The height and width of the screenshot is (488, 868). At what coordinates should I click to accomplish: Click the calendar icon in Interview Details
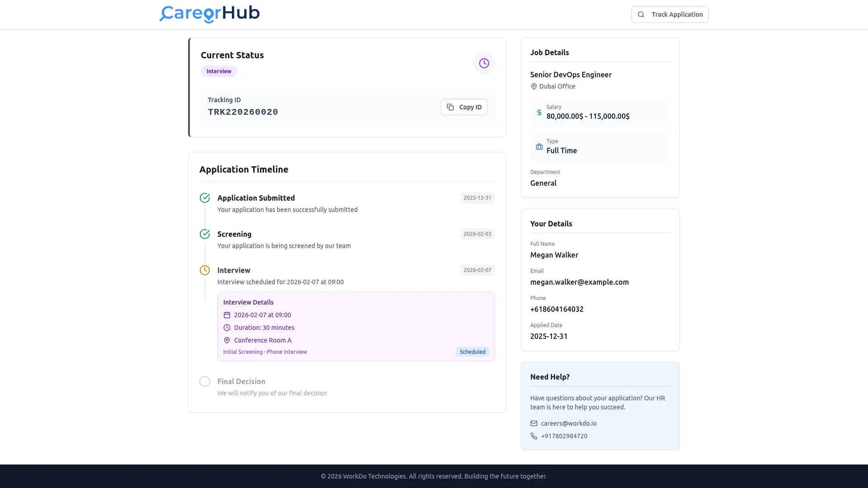pos(227,315)
